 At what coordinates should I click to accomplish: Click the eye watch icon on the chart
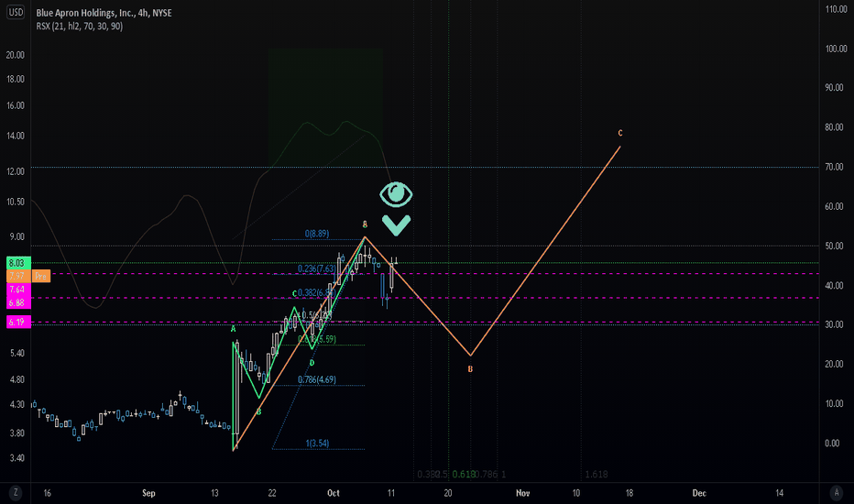tap(396, 194)
